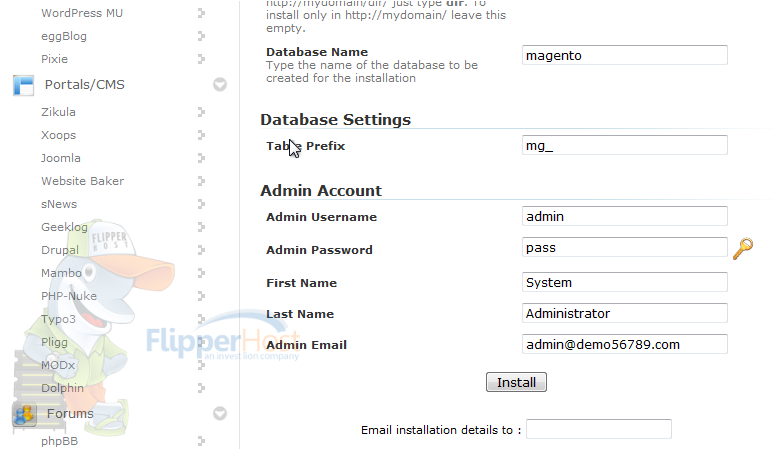Focus the Admin Password field

tap(625, 247)
